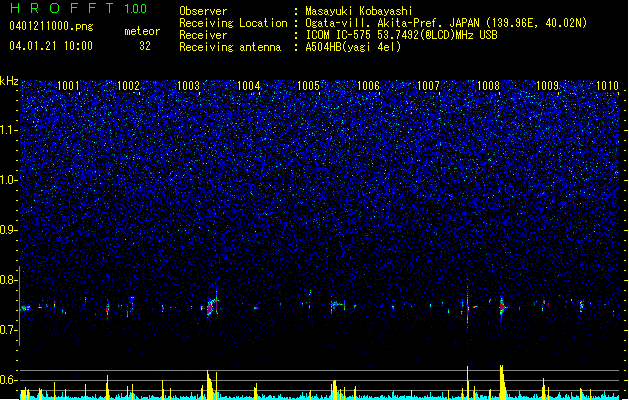The width and height of the screenshot is (629, 400).
Task: Click the 'Observer' field label
Action: tap(203, 11)
